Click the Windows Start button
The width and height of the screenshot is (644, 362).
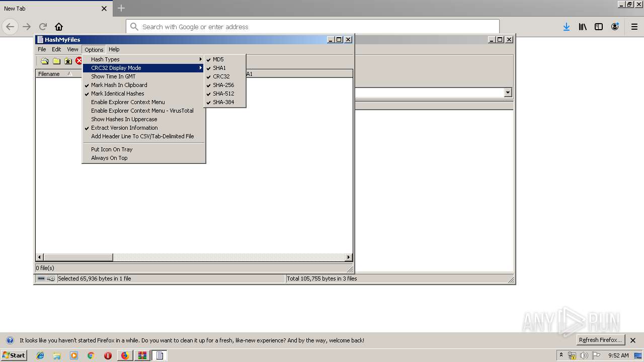[x=14, y=355]
